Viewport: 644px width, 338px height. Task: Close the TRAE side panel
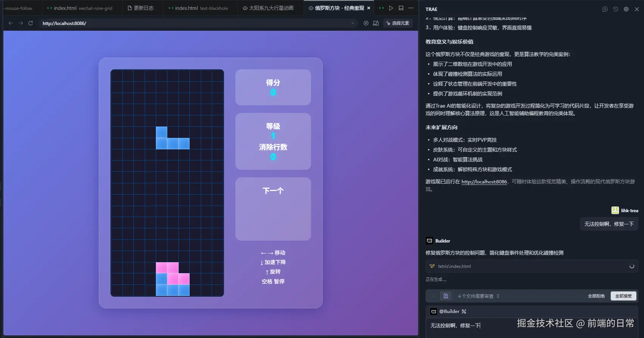tap(637, 9)
